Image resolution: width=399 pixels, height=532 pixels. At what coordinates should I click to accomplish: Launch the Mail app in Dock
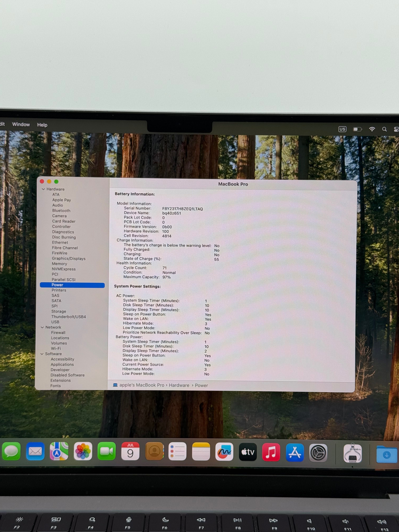pos(35,451)
